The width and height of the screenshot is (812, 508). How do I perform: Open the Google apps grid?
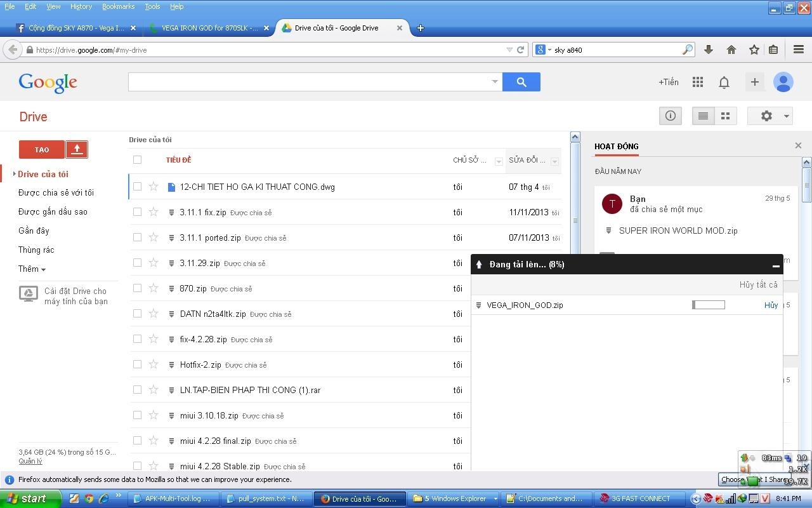tap(698, 82)
